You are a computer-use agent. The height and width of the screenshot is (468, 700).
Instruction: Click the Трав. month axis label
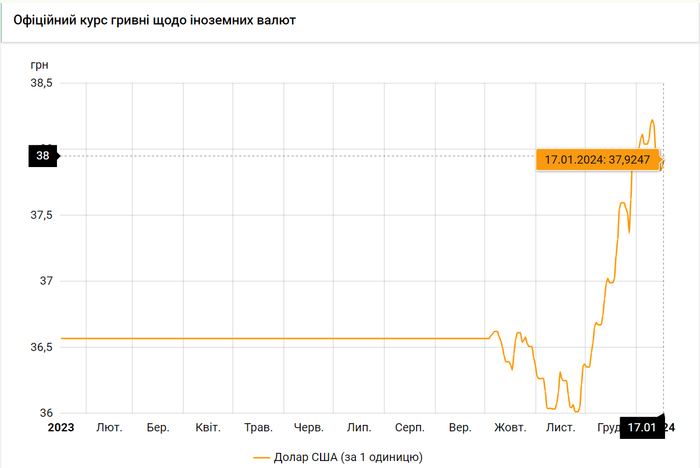[258, 427]
